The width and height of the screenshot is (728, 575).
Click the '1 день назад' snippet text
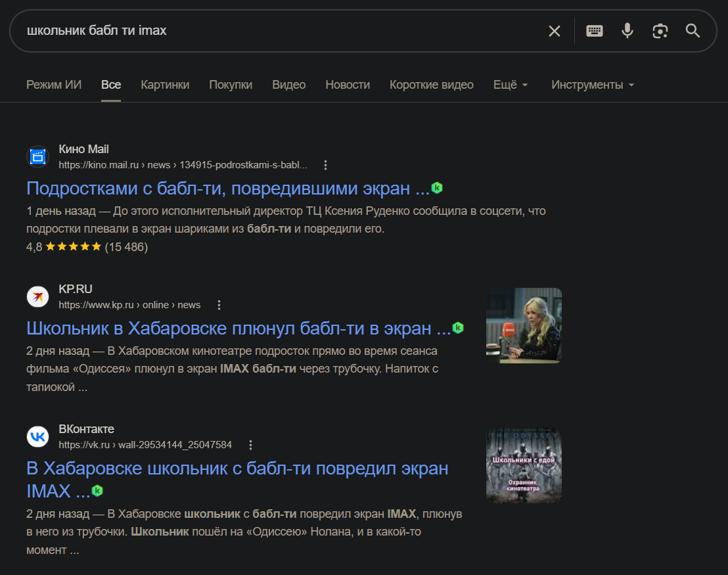pos(61,212)
